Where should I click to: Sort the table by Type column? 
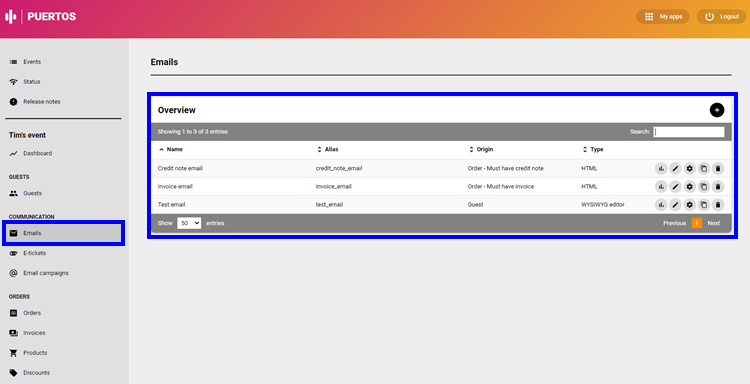click(593, 150)
